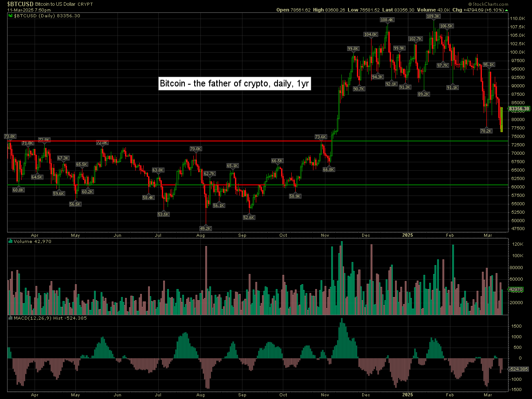Image resolution: width=532 pixels, height=399 pixels.
Task: Click the Volume legend icon
Action: tap(11, 241)
